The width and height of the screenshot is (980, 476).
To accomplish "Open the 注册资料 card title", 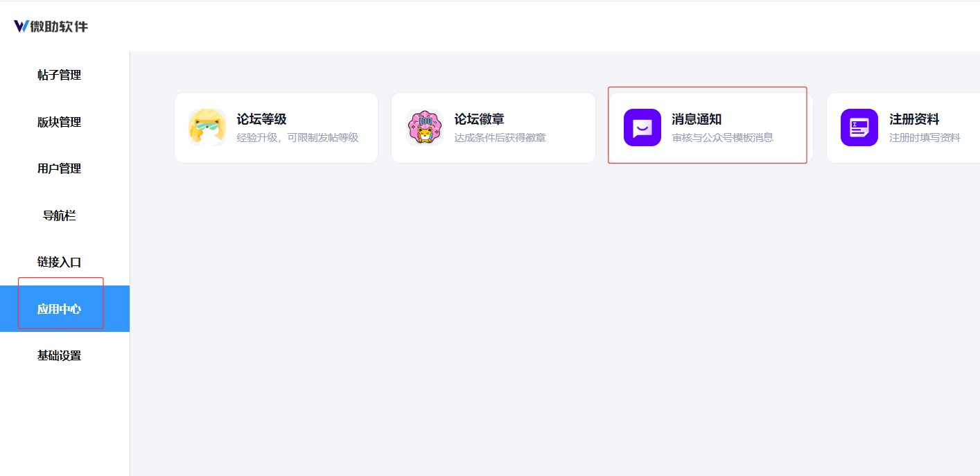I will [x=914, y=119].
